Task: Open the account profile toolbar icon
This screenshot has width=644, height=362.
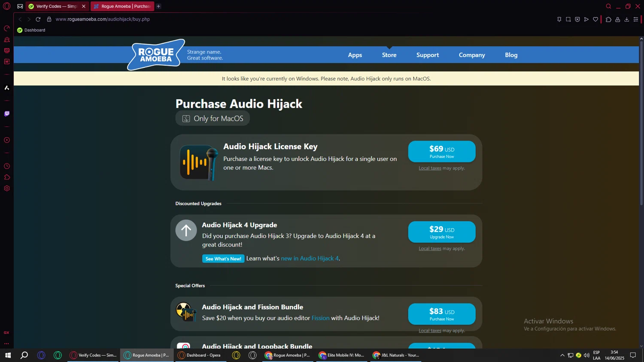Action: 618,19
